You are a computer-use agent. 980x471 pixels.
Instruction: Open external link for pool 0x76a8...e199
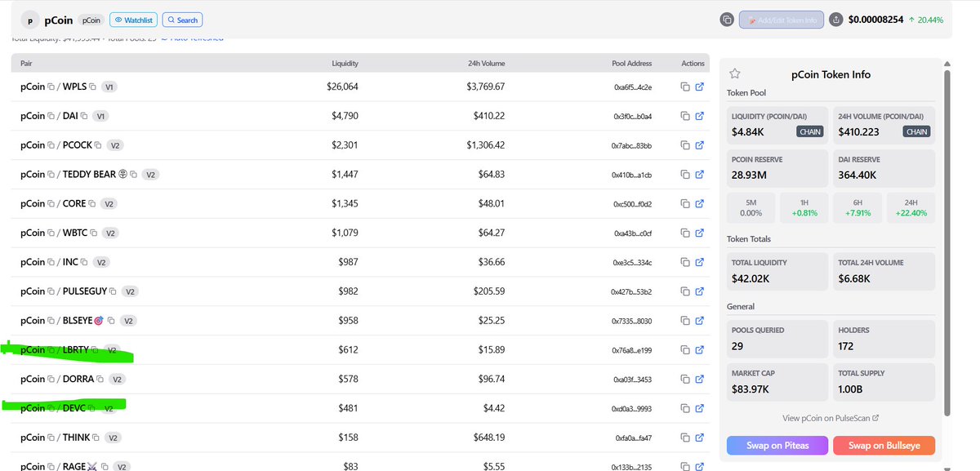click(699, 350)
